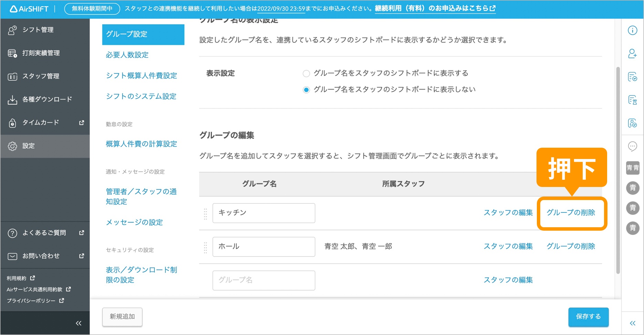Open シフトのシステム設定 from the settings menu
644x335 pixels.
tap(141, 96)
